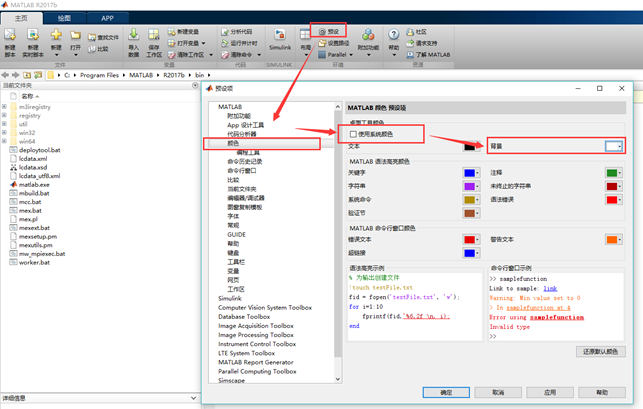Switch to the 主页 (Home) tab
This screenshot has width=643, height=409.
[x=21, y=18]
